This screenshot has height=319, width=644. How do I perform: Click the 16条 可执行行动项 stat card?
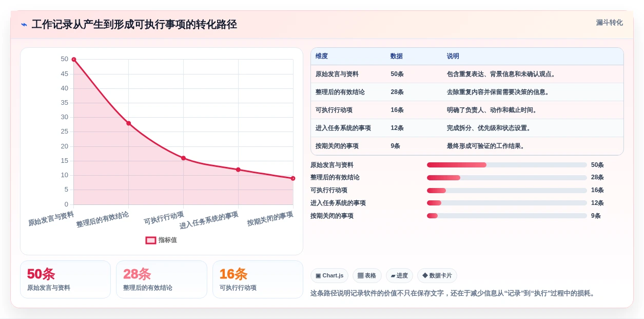258,279
